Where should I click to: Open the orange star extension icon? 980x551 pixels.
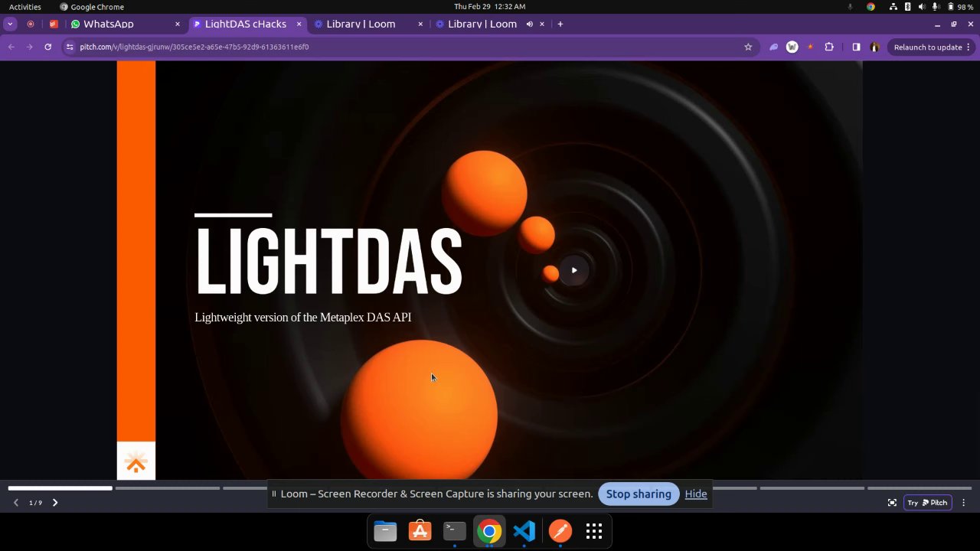pos(810,47)
